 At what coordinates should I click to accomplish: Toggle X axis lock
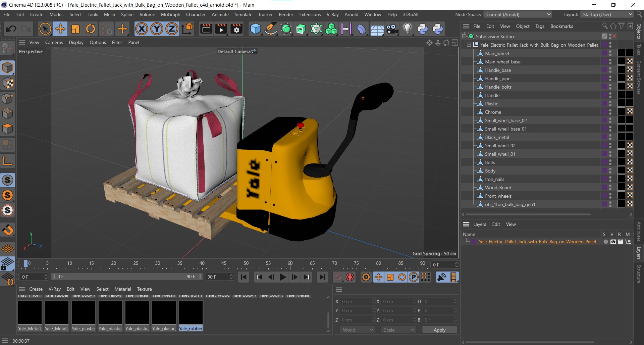[142, 29]
